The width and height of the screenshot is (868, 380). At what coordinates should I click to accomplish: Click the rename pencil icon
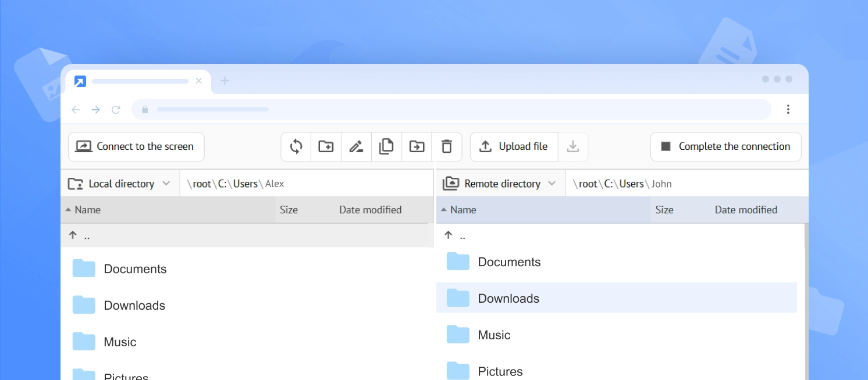pyautogui.click(x=356, y=146)
